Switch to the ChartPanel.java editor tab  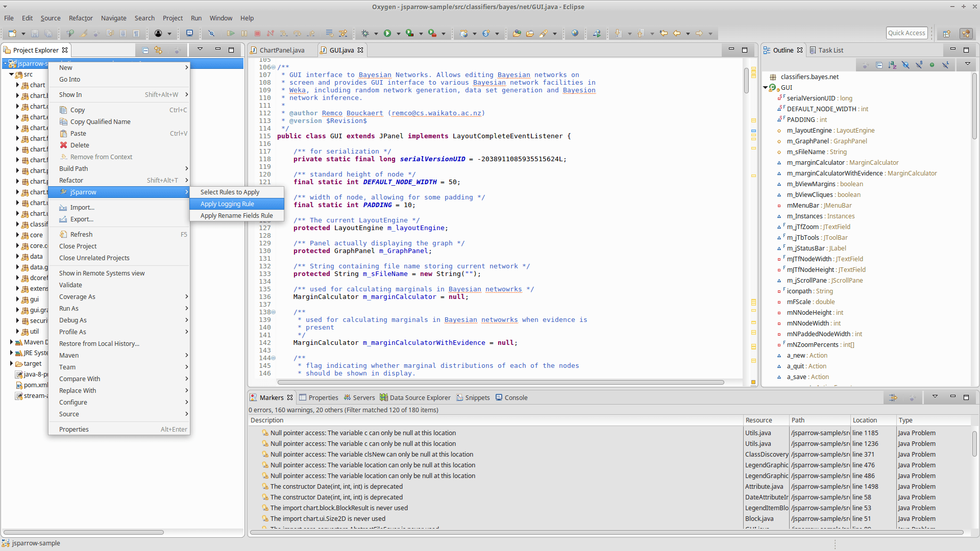(x=282, y=50)
